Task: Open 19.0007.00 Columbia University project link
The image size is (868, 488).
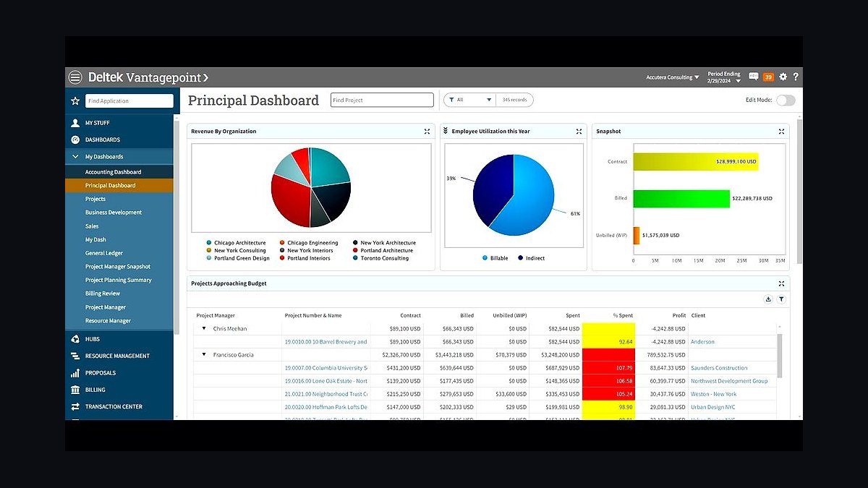Action: 325,368
